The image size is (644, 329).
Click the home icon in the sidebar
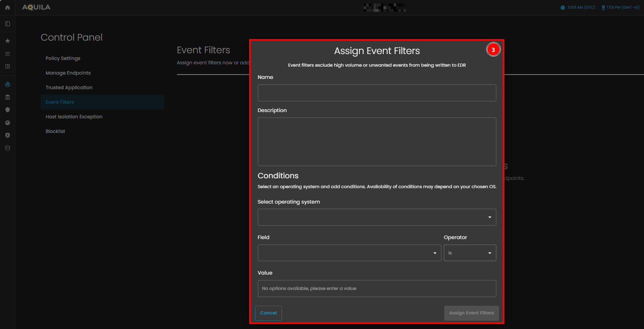(x=8, y=7)
